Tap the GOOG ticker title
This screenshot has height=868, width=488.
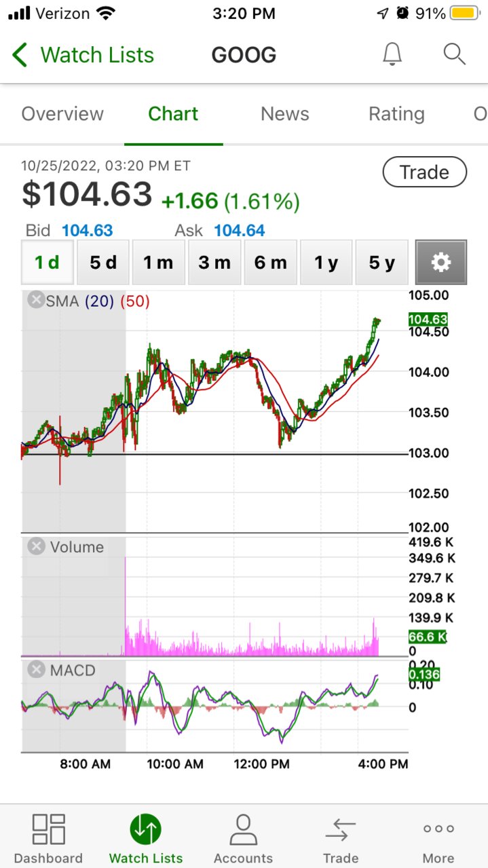pos(244,55)
